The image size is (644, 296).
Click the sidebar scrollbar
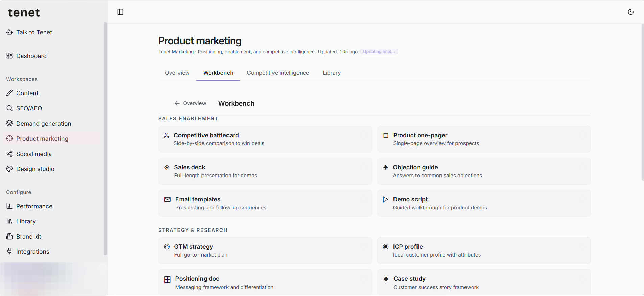click(x=105, y=138)
